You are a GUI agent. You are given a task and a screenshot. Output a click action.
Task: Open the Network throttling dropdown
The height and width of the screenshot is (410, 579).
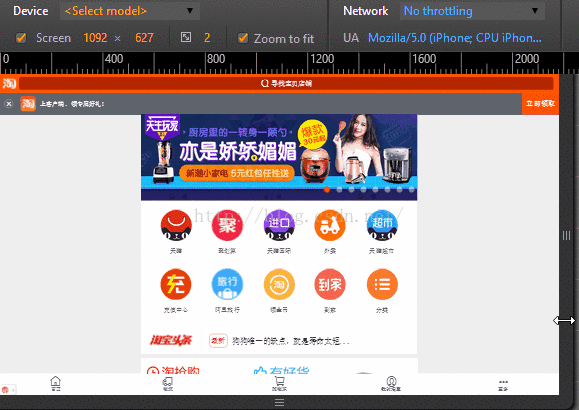click(x=472, y=11)
